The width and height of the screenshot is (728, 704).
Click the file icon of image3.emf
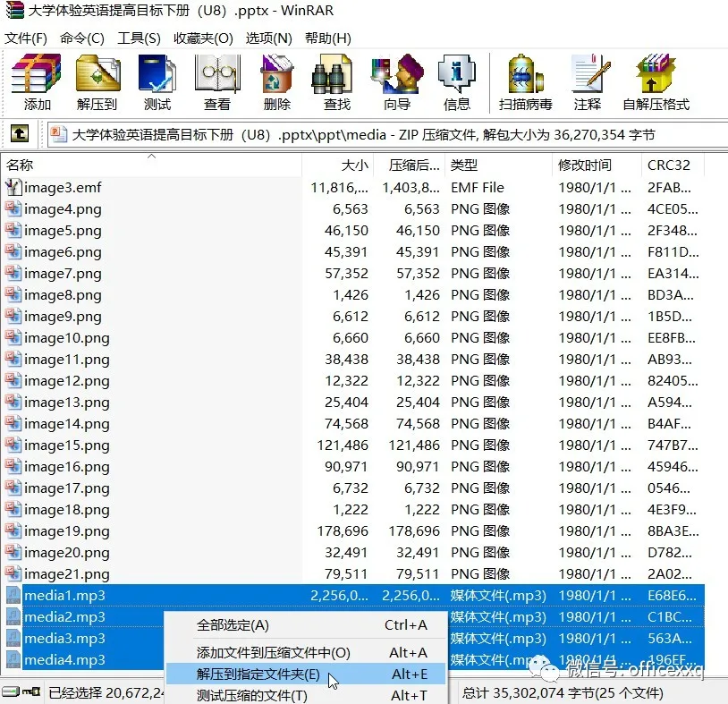point(13,187)
